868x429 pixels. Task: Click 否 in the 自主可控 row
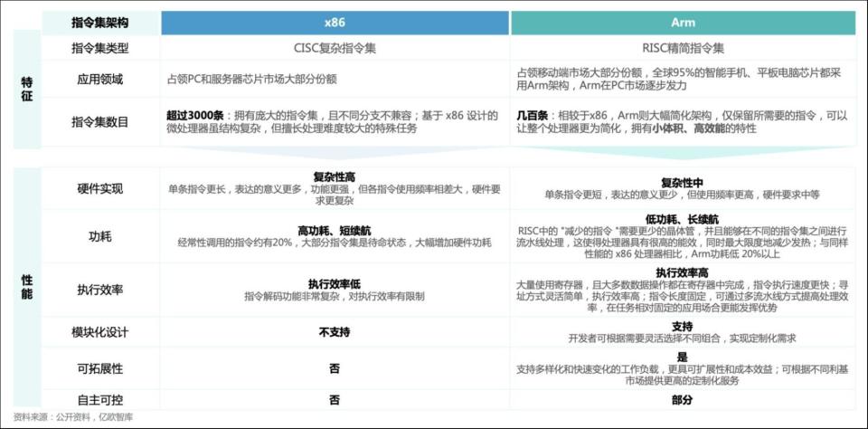pos(335,400)
